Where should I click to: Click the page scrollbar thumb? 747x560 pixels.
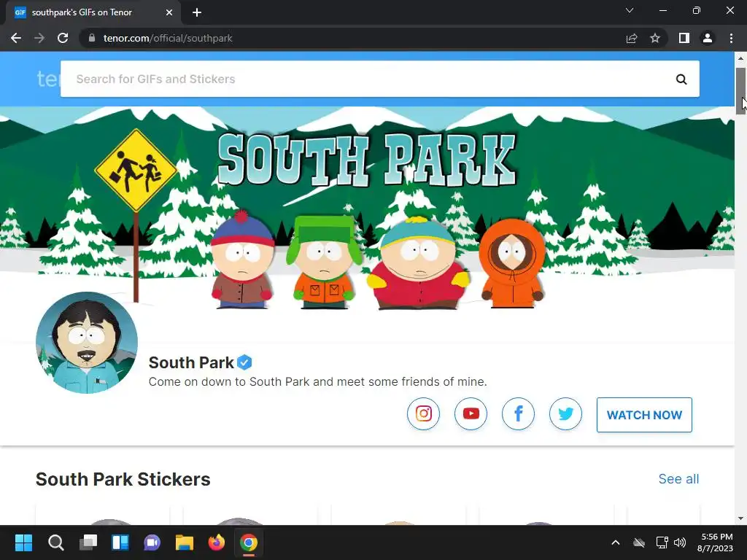[x=740, y=90]
